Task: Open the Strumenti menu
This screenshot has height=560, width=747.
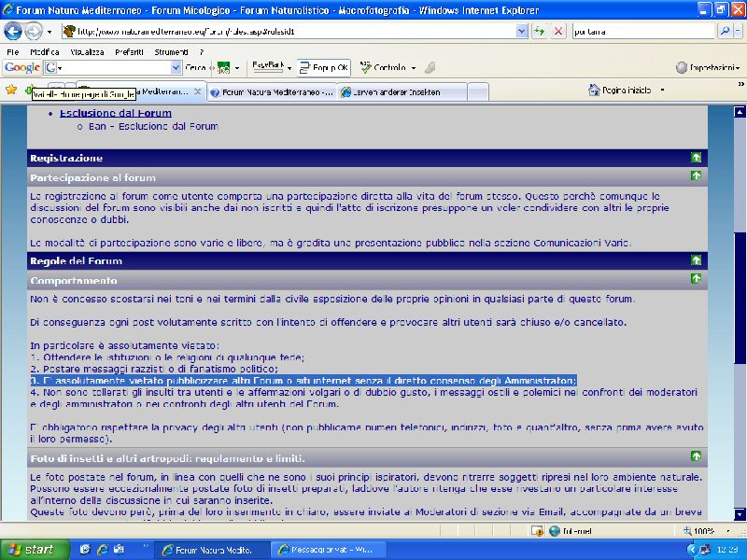Action: pos(171,52)
